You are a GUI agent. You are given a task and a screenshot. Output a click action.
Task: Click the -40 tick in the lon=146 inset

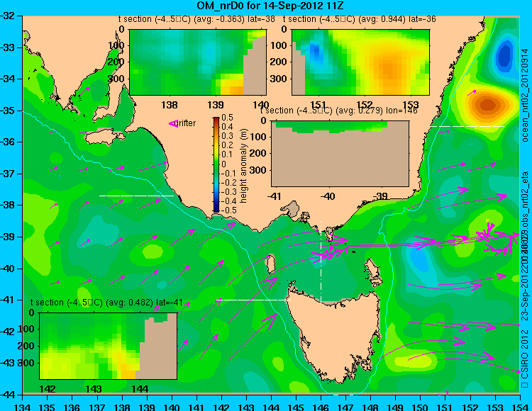[x=327, y=196]
